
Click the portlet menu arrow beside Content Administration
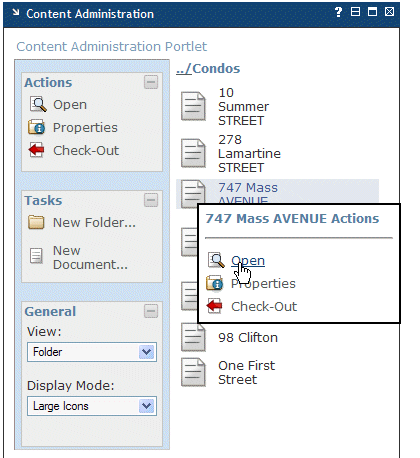click(x=16, y=13)
